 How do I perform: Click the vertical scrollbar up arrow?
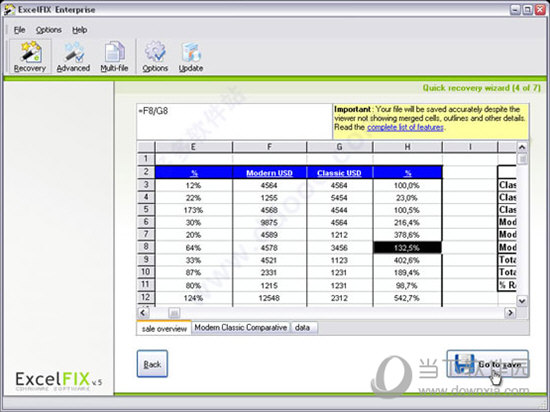tap(522, 147)
